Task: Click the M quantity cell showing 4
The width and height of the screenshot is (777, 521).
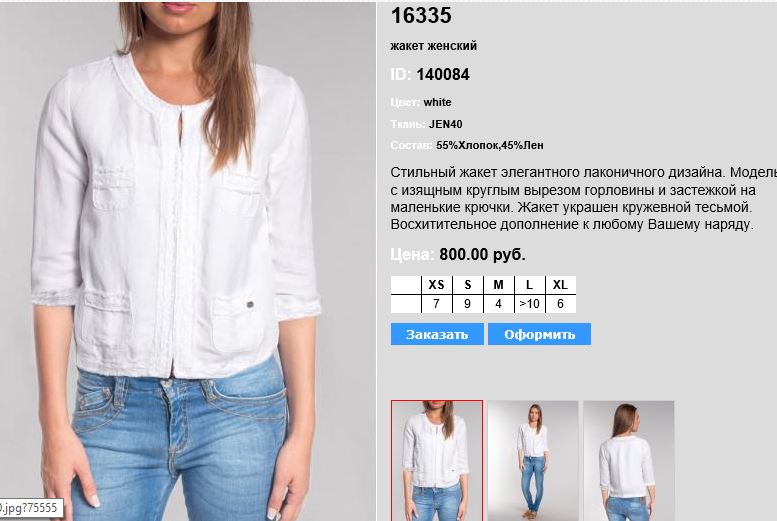Action: click(499, 304)
